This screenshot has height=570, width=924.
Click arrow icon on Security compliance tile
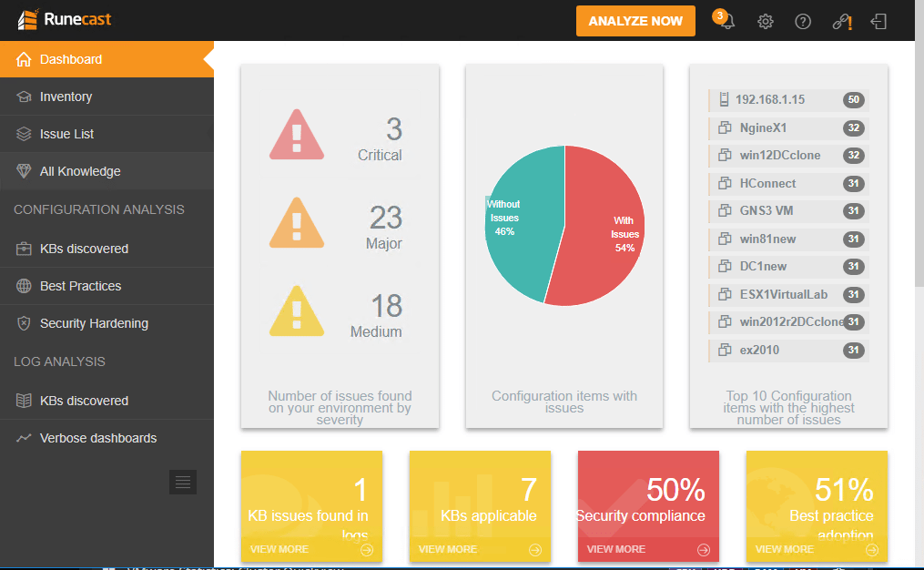(704, 550)
